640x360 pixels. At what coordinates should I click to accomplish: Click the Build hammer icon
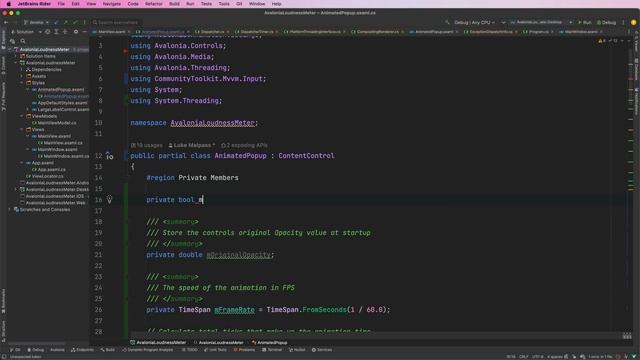447,22
